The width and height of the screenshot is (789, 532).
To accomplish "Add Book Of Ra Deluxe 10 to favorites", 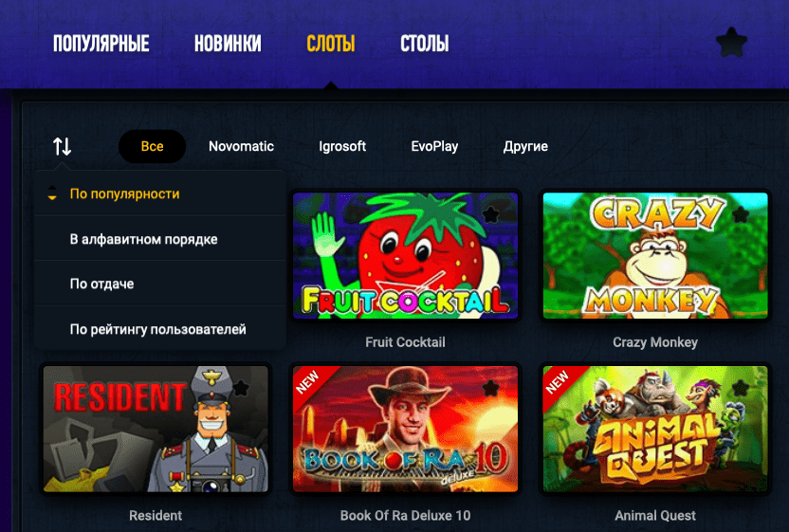I will (490, 388).
